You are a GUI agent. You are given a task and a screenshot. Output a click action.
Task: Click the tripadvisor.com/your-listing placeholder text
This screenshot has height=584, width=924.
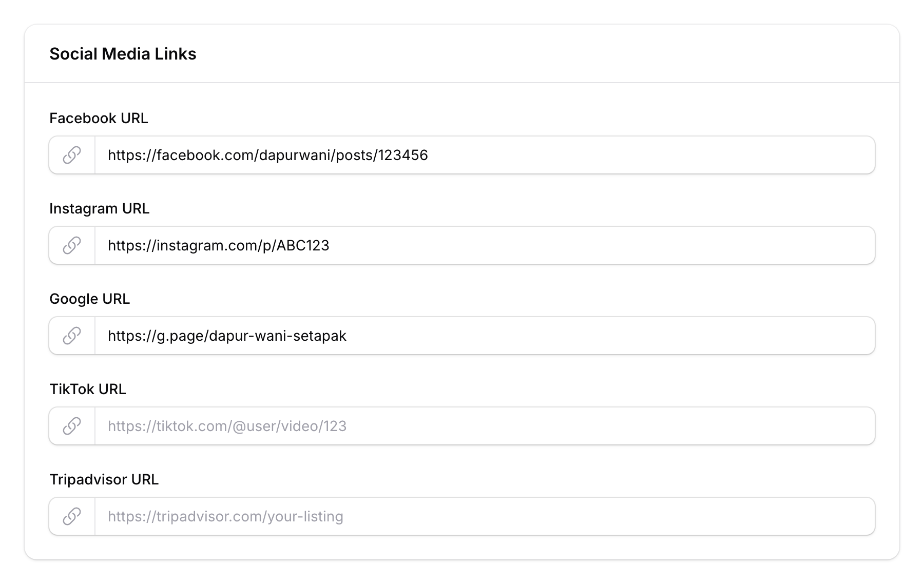pyautogui.click(x=225, y=516)
